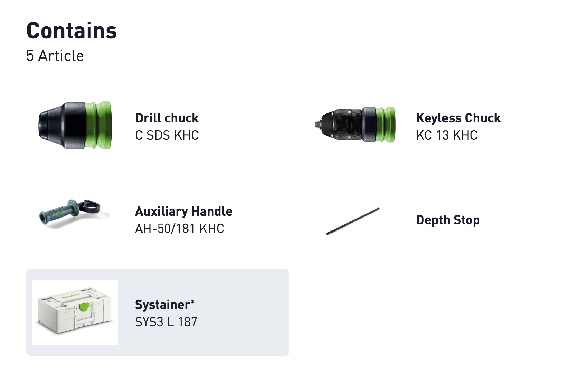Click the green latch on the Systainer case

point(84,307)
